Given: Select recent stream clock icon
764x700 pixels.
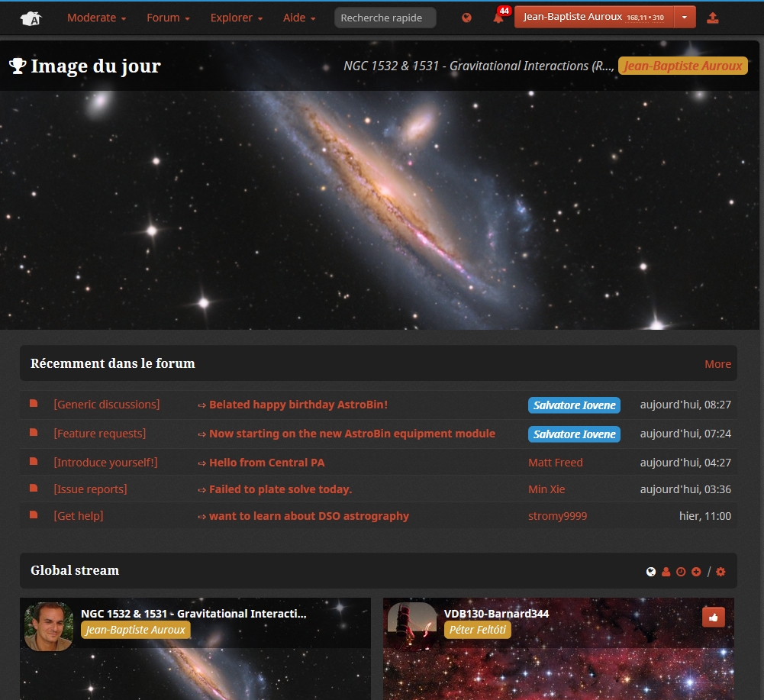Looking at the screenshot, I should pos(681,572).
